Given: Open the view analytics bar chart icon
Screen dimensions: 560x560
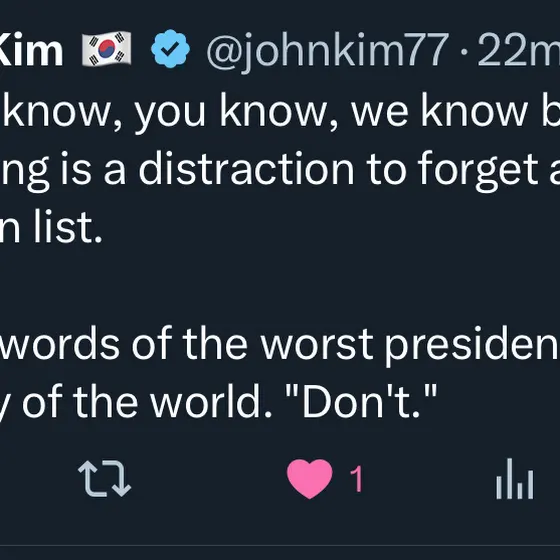Looking at the screenshot, I should (515, 479).
